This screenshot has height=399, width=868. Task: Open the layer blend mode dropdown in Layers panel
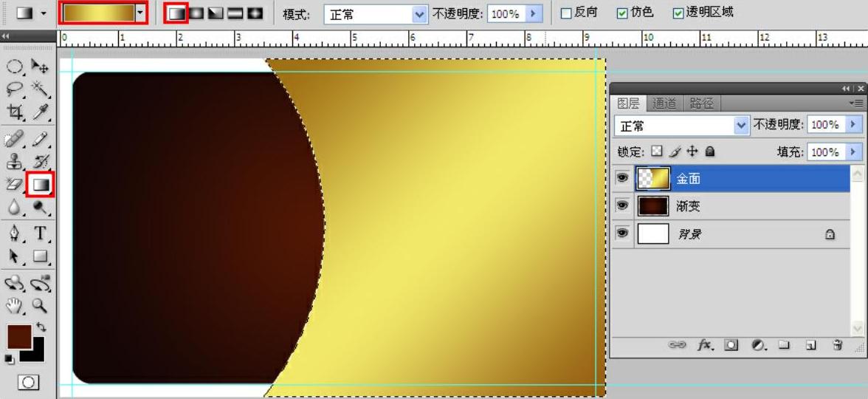click(x=741, y=126)
